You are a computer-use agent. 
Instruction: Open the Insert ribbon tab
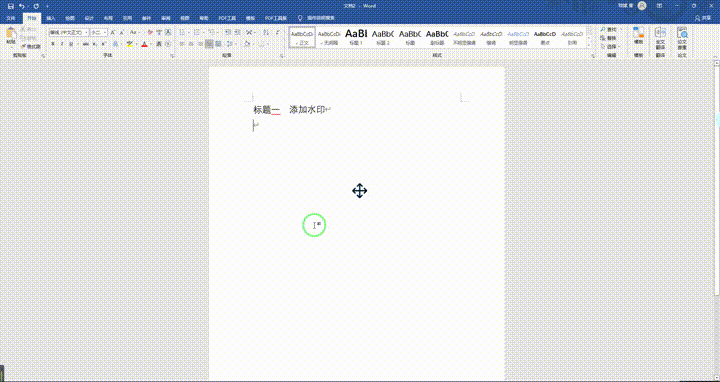(51, 18)
